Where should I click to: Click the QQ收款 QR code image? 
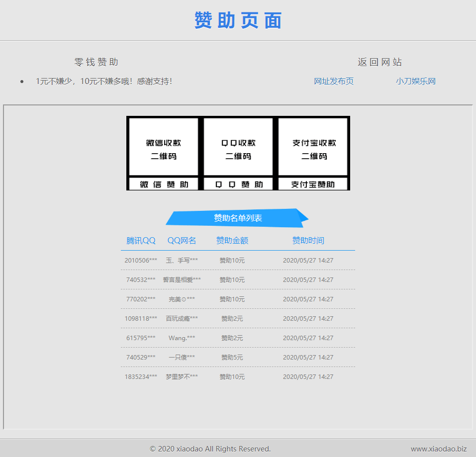(238, 147)
